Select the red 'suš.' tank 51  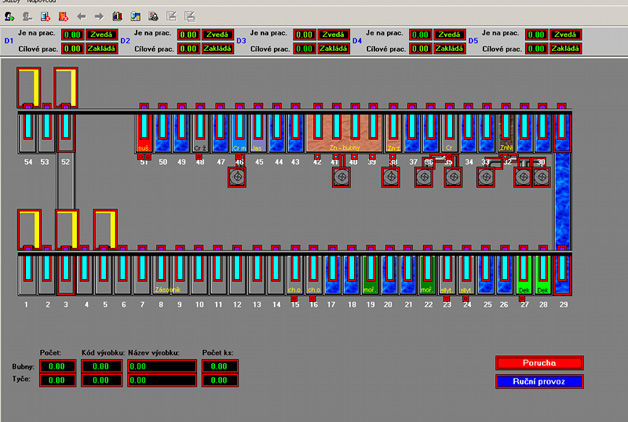click(144, 133)
